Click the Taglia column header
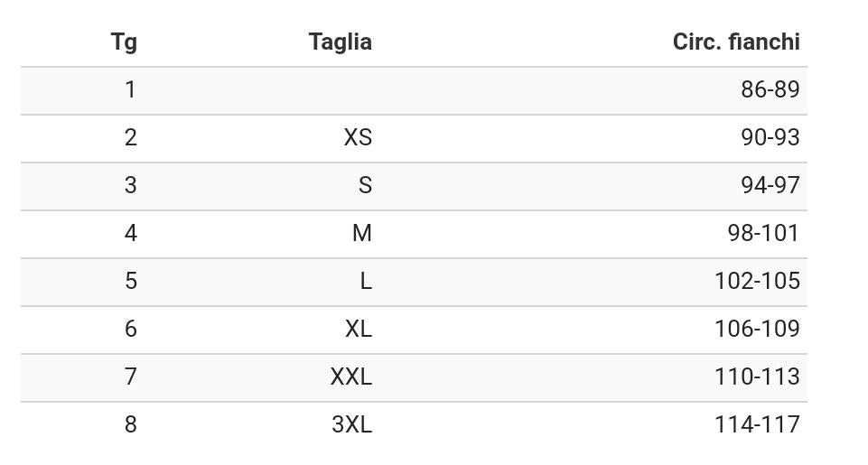 point(340,42)
